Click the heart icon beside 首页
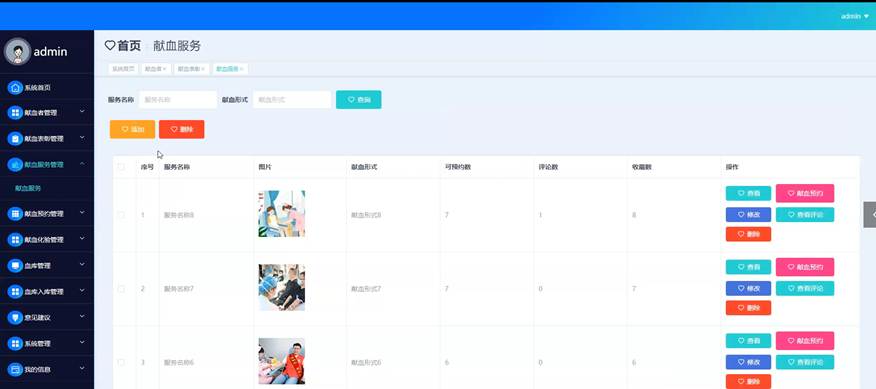This screenshot has width=876, height=389. pos(110,46)
